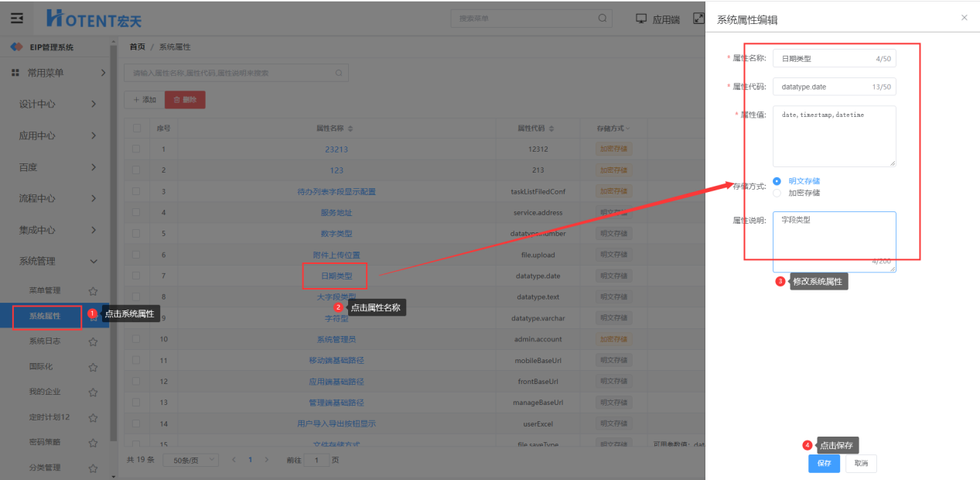This screenshot has height=480, width=980.
Task: Click the search magnifier icon in top bar
Action: pos(603,18)
